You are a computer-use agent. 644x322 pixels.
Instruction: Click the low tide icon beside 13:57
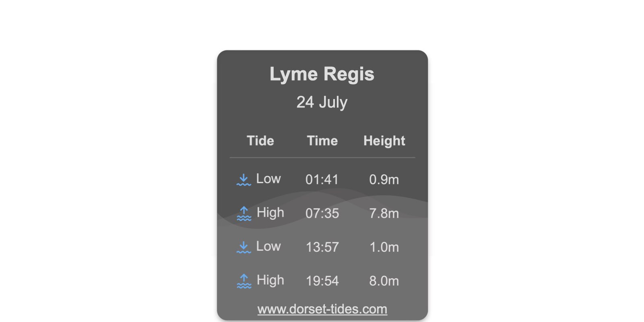[244, 247]
